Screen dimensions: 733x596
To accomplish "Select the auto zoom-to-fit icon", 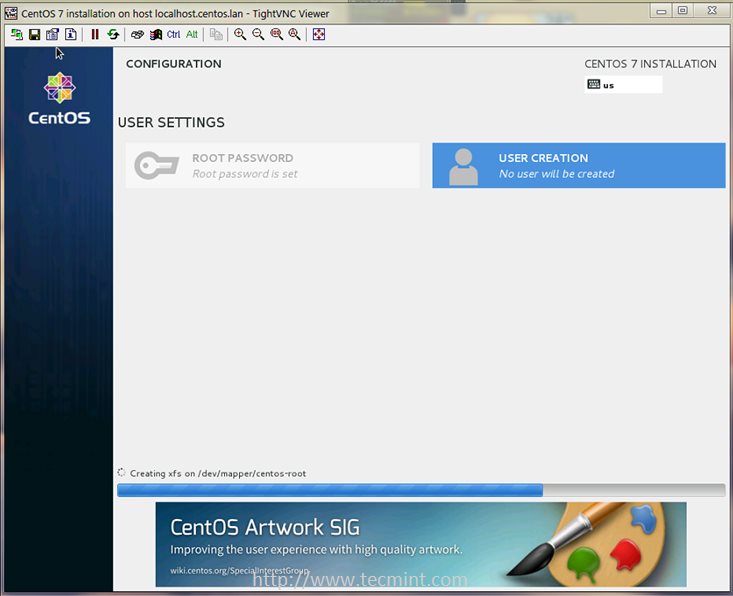I will 294,34.
